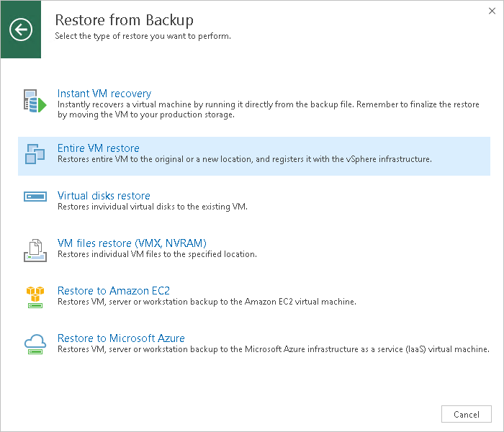The height and width of the screenshot is (432, 504).
Task: Click the green back arrow icon
Action: [21, 30]
